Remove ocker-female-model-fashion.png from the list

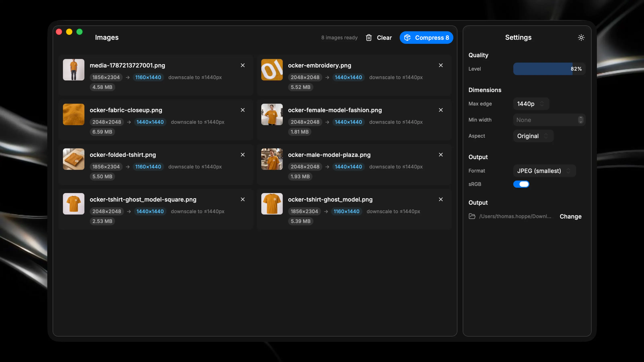coord(441,110)
